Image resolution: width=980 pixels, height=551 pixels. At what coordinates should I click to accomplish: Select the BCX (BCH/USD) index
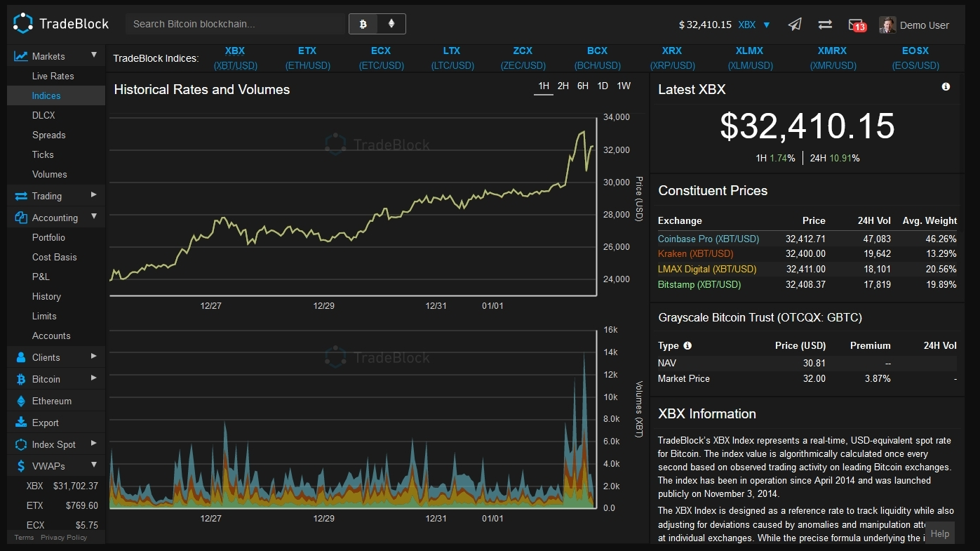[598, 58]
